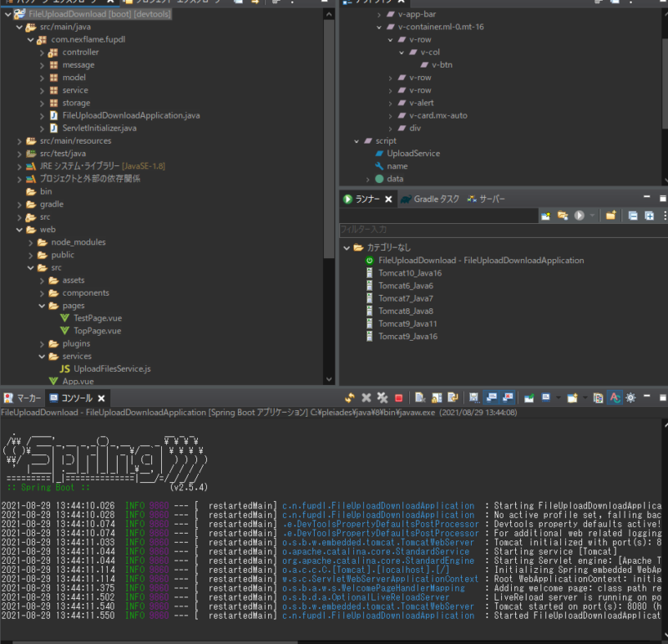Click the Clear Console icon
Screen dimensions: 668x644
(420, 398)
